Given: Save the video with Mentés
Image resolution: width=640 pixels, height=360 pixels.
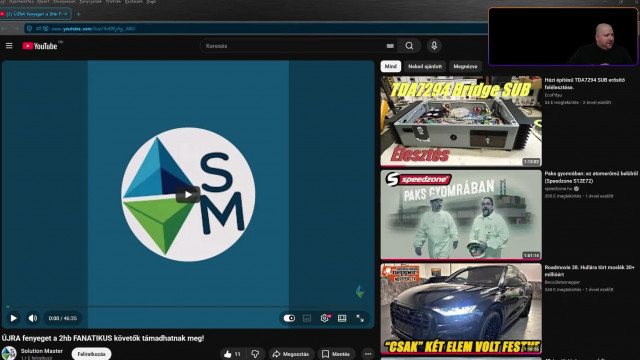Looking at the screenshot, I should tap(336, 354).
